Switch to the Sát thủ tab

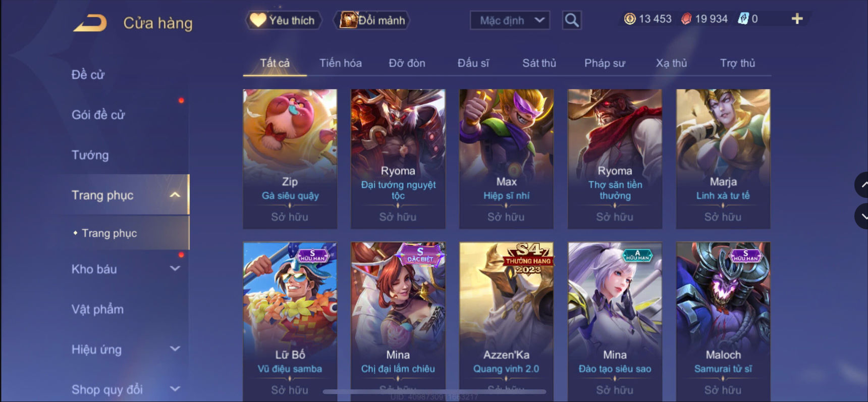click(x=539, y=63)
